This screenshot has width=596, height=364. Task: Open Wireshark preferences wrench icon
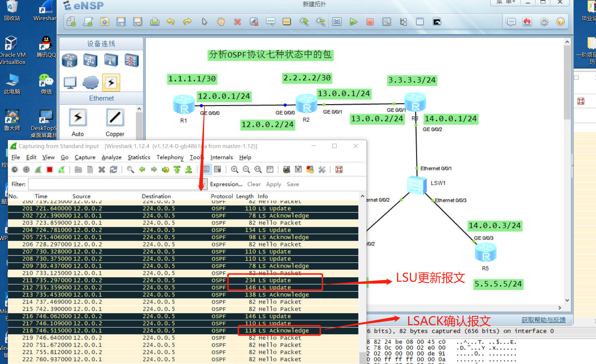coord(322,169)
